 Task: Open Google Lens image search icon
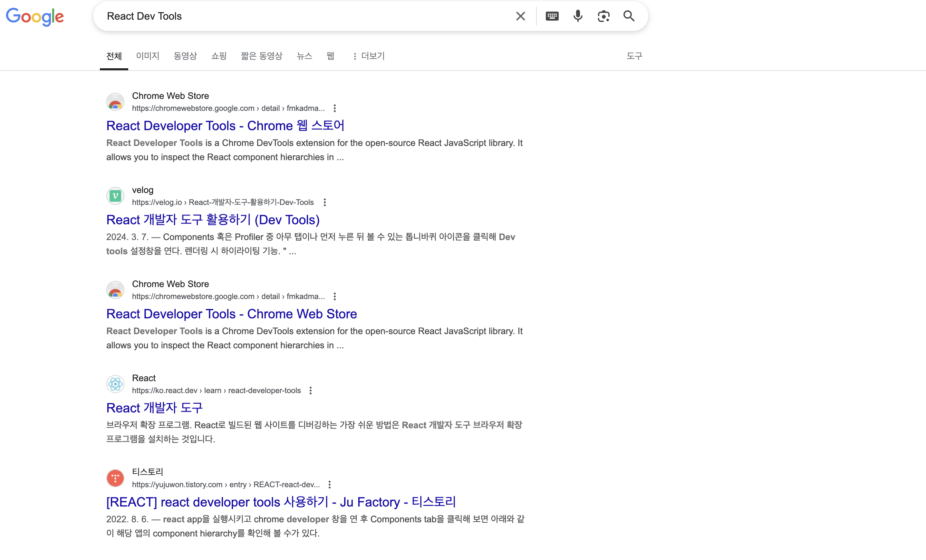tap(603, 16)
